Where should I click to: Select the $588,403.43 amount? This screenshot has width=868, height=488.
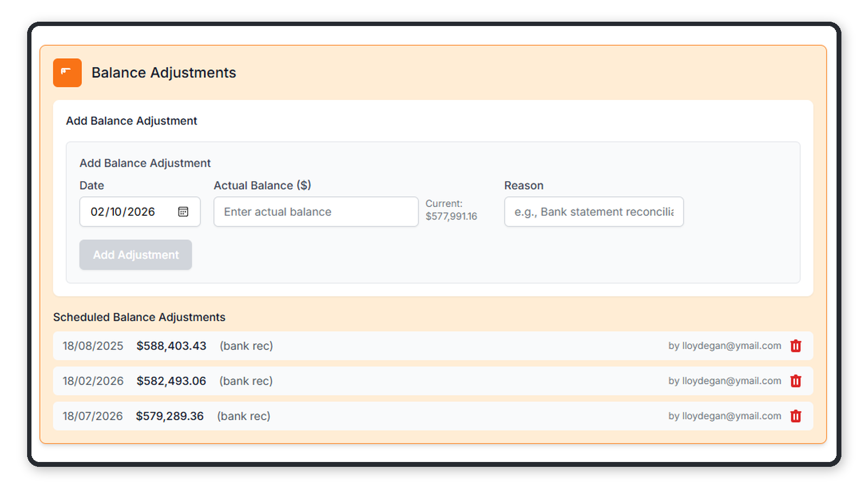pyautogui.click(x=171, y=346)
